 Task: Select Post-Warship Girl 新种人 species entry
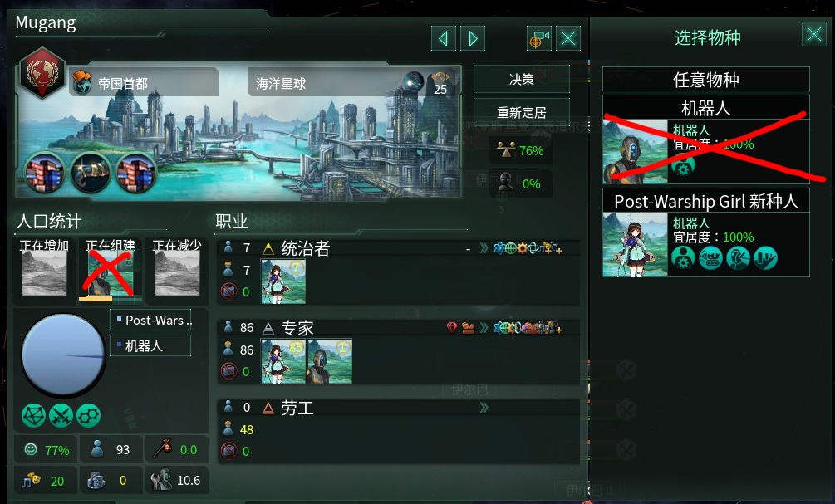(x=705, y=232)
